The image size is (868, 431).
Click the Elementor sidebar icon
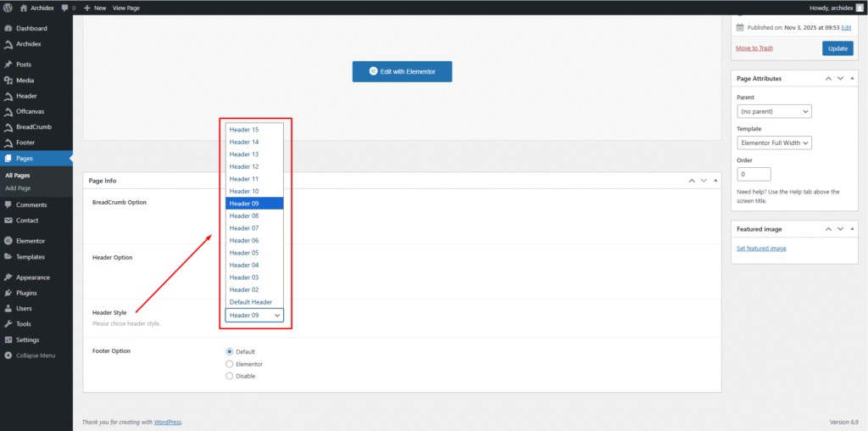(8, 241)
